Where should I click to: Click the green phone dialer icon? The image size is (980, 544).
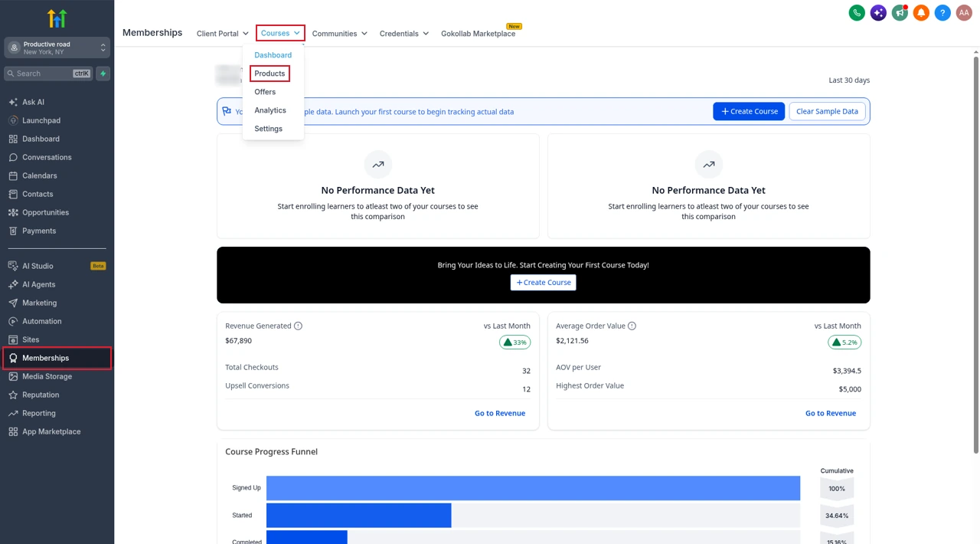click(857, 13)
